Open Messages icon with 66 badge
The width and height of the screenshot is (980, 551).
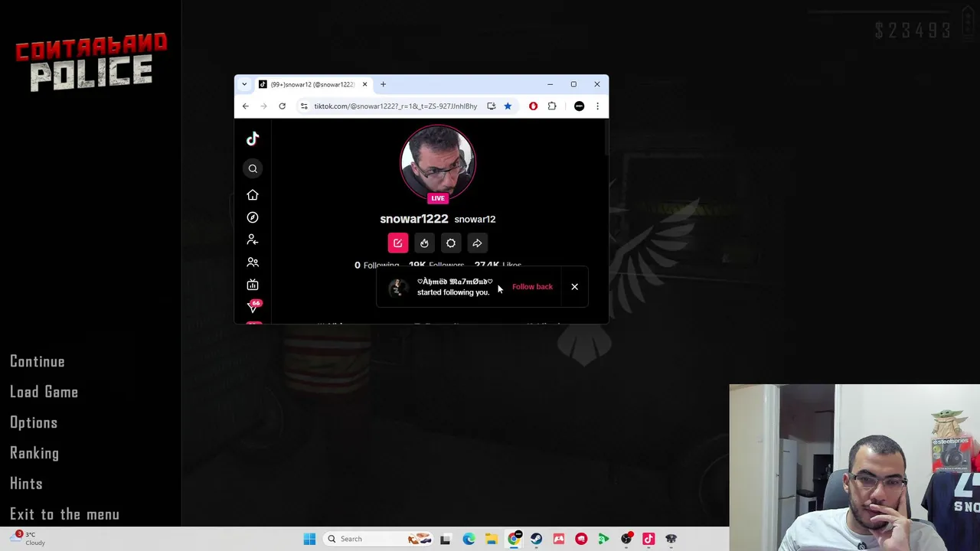253,306
